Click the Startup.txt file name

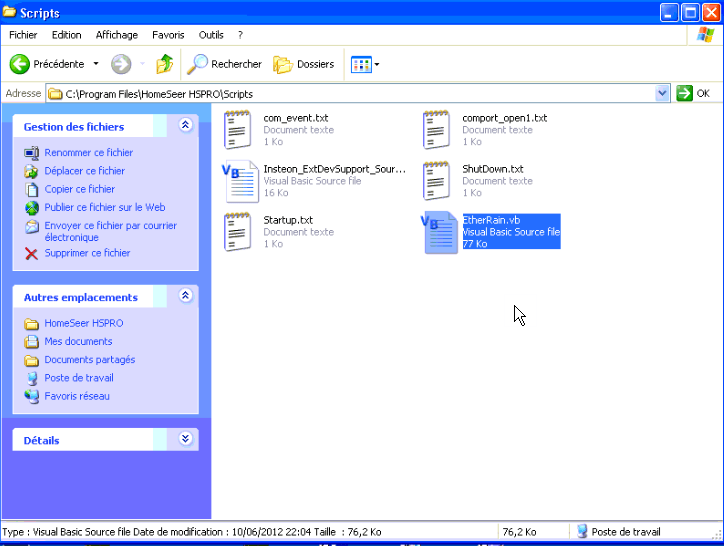click(x=288, y=220)
